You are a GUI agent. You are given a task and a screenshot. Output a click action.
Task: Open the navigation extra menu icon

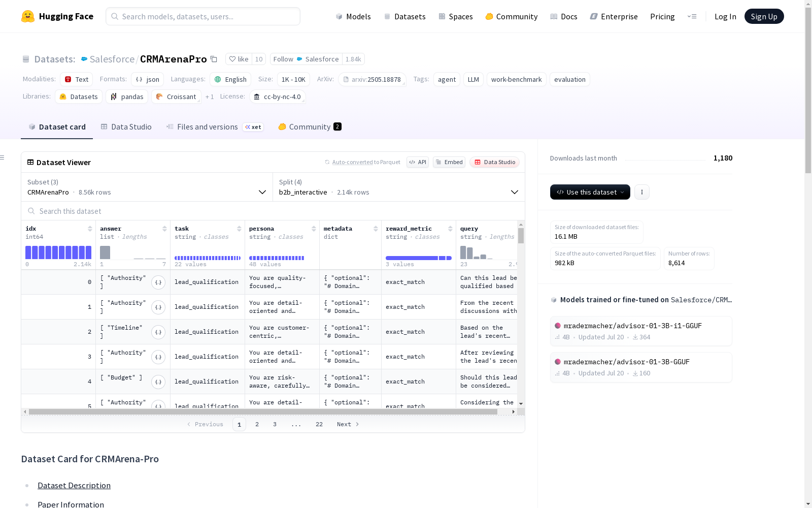692,16
